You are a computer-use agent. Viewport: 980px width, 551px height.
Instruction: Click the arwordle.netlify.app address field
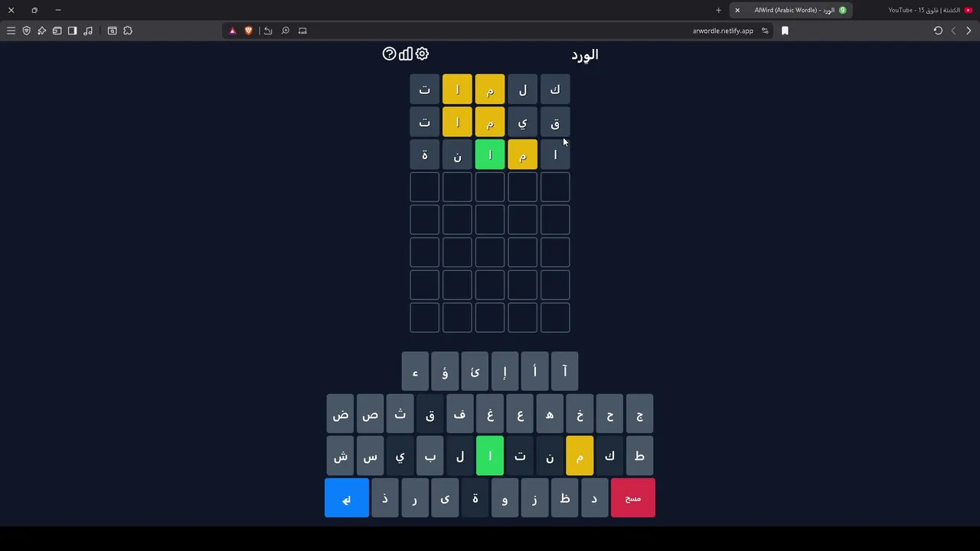point(723,31)
